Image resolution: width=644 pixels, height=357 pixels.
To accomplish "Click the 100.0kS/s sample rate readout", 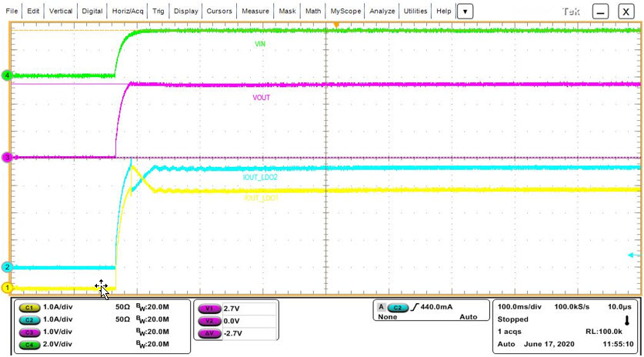I will (572, 307).
